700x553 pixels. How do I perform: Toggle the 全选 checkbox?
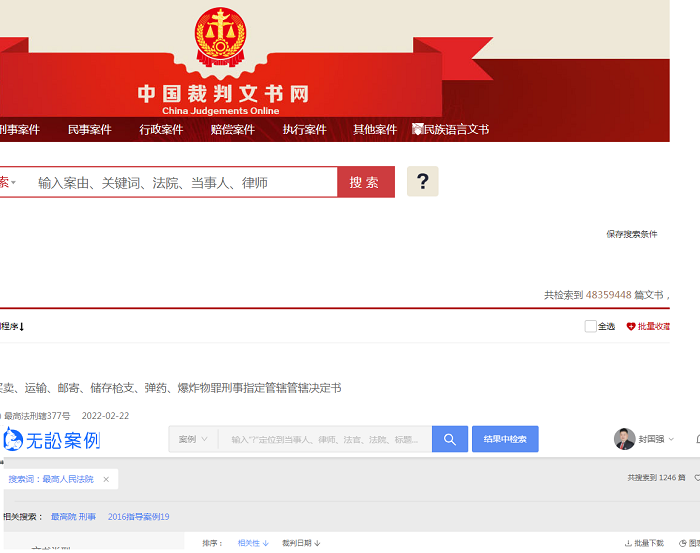(590, 326)
